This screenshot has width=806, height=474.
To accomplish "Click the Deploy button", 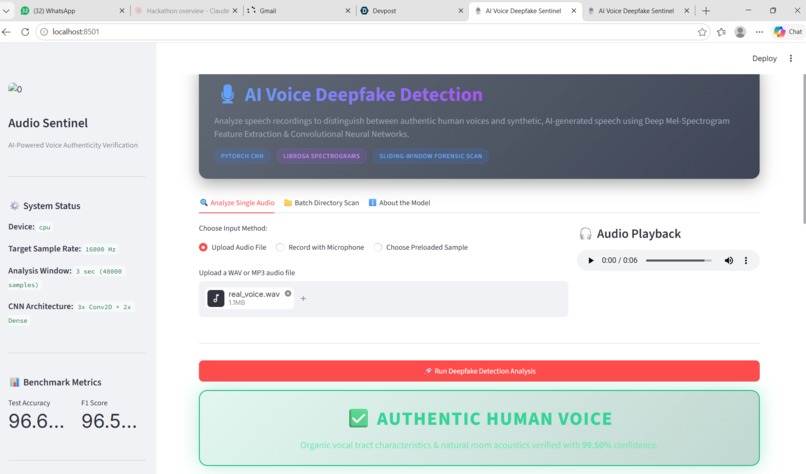I will pyautogui.click(x=764, y=58).
